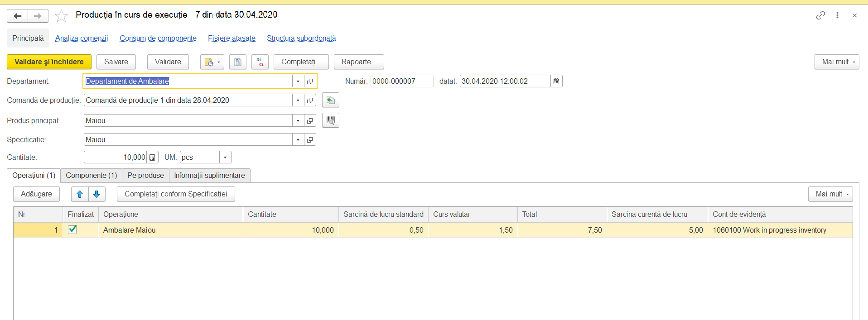Click Validare și închidere button

point(49,62)
